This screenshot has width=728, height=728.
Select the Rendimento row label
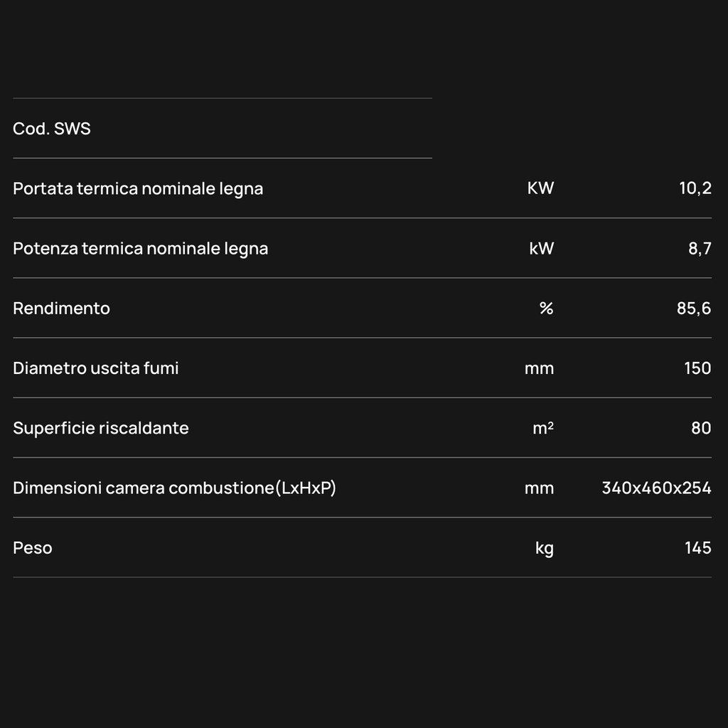[x=61, y=309]
